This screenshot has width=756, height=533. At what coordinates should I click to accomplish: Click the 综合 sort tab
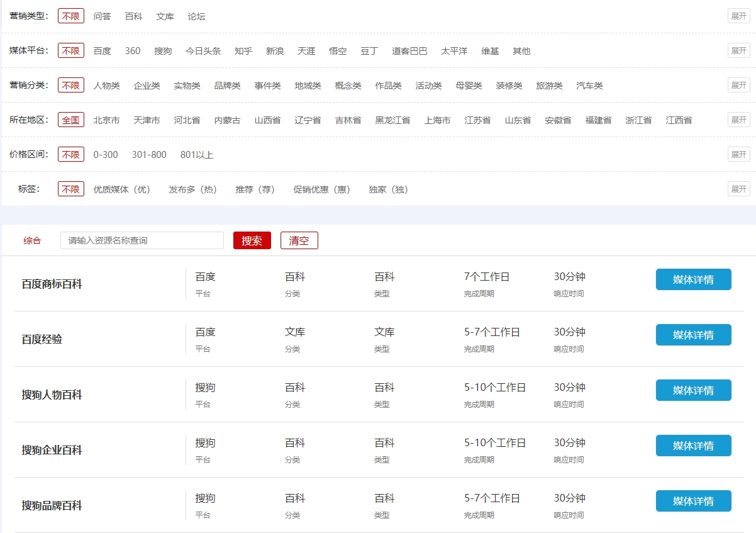pos(32,240)
